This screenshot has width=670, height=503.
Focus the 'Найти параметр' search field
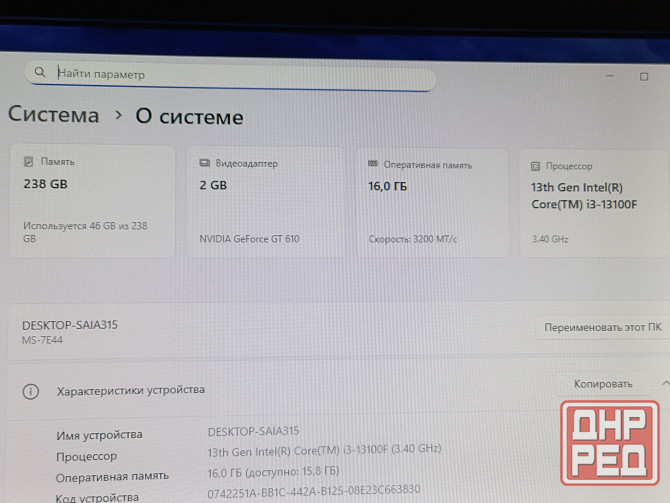[230, 76]
